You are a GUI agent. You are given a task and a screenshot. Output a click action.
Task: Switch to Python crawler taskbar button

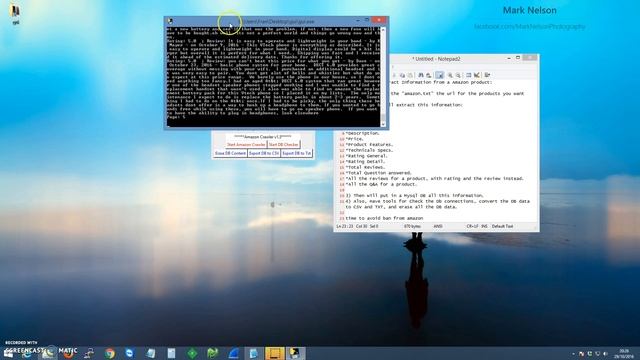click(296, 353)
